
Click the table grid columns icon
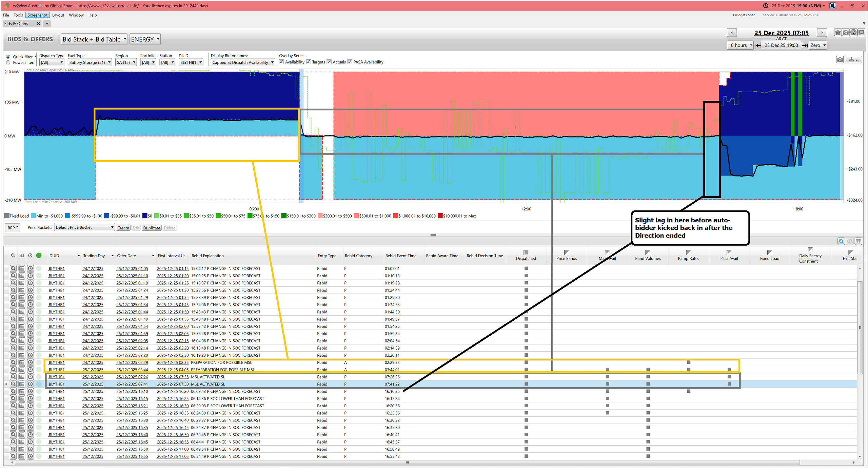coord(859,241)
